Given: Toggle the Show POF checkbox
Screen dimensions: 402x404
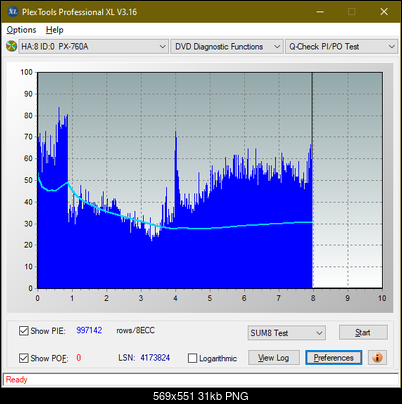Looking at the screenshot, I should [x=24, y=358].
